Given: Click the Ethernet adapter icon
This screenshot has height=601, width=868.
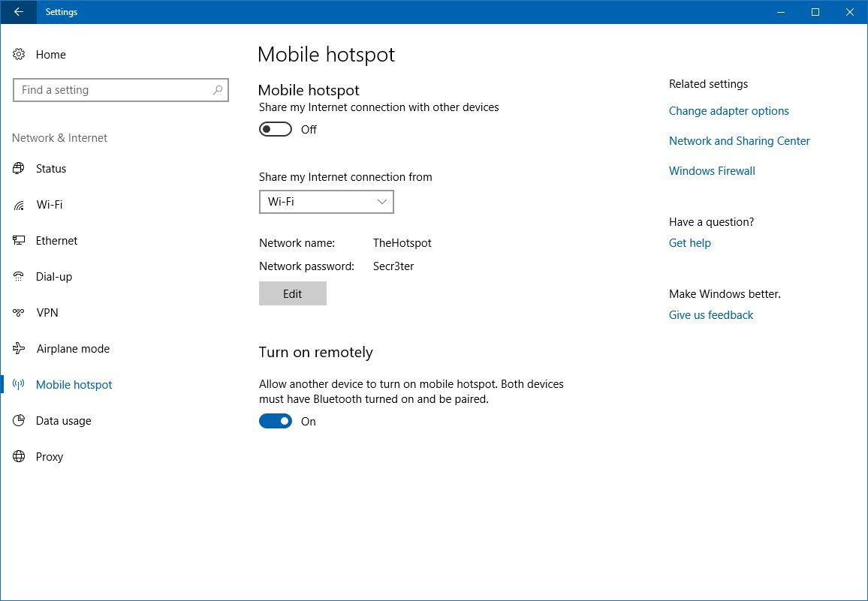Looking at the screenshot, I should click(x=19, y=240).
